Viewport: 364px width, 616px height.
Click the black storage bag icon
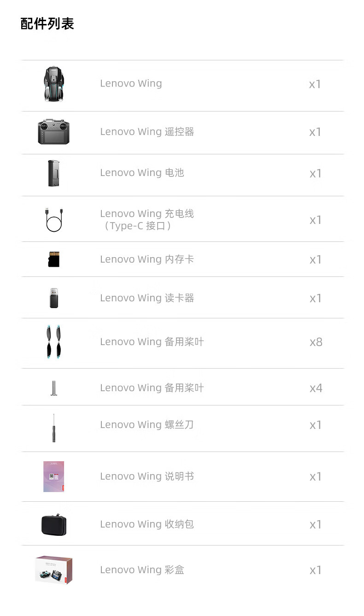(54, 525)
